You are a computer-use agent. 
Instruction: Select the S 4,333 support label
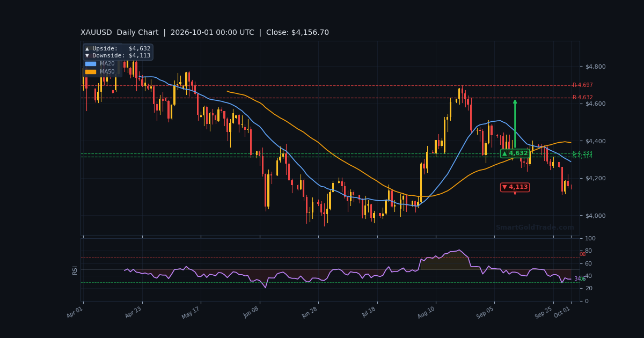pyautogui.click(x=582, y=153)
